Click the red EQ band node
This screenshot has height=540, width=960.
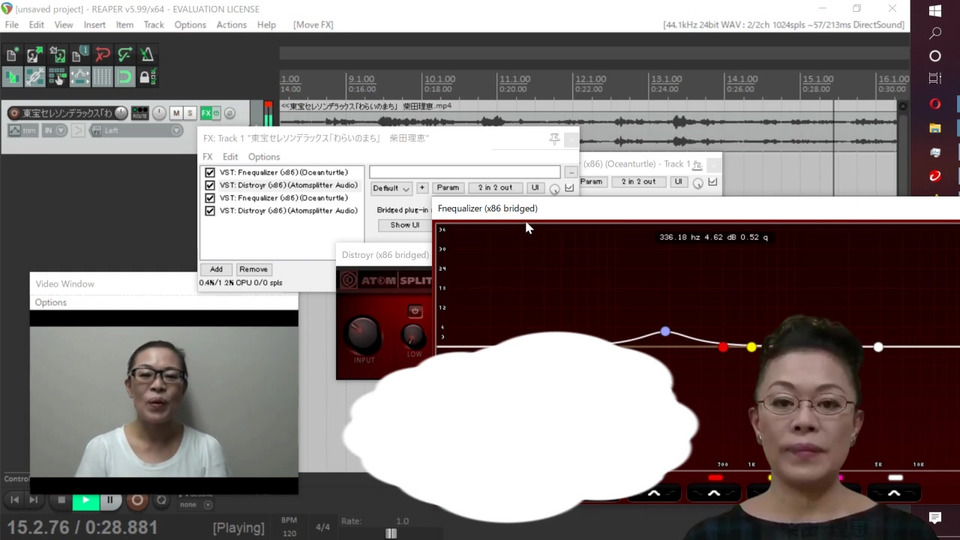pos(723,347)
